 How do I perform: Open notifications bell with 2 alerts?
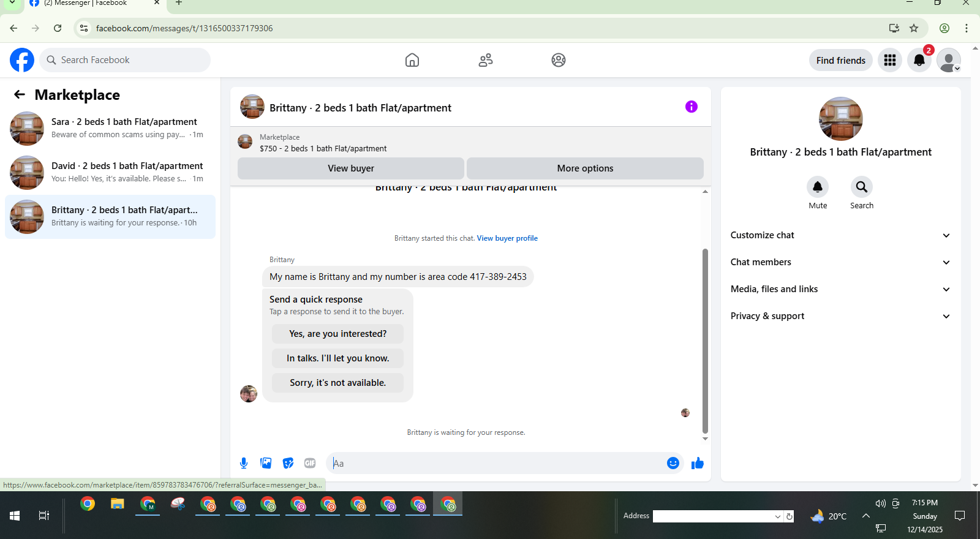(x=919, y=60)
